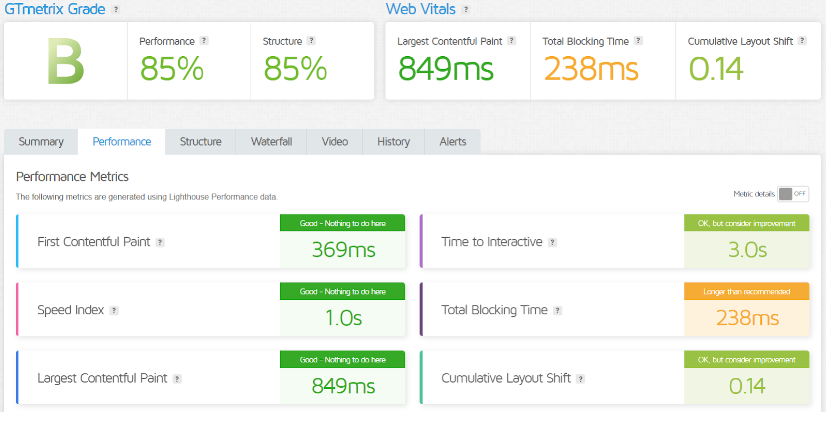Click the top 85% Structure score
Image resolution: width=831 pixels, height=428 pixels.
pos(295,69)
